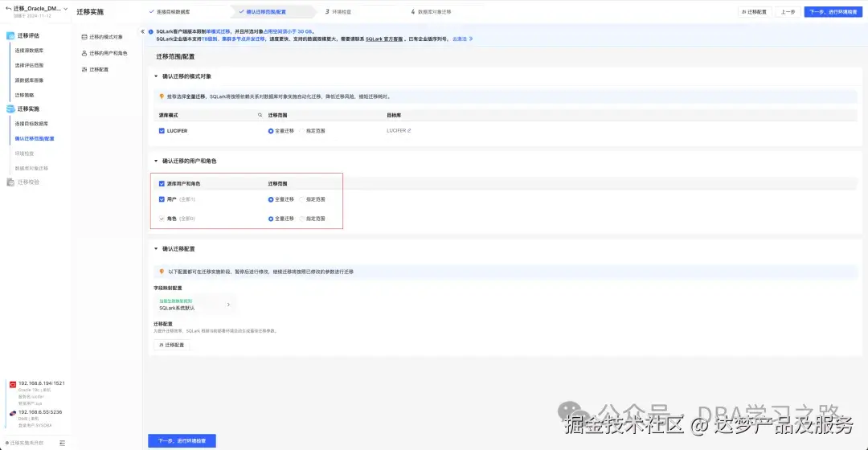
Task: Click search icon in 源库模式 column header
Action: tap(260, 115)
